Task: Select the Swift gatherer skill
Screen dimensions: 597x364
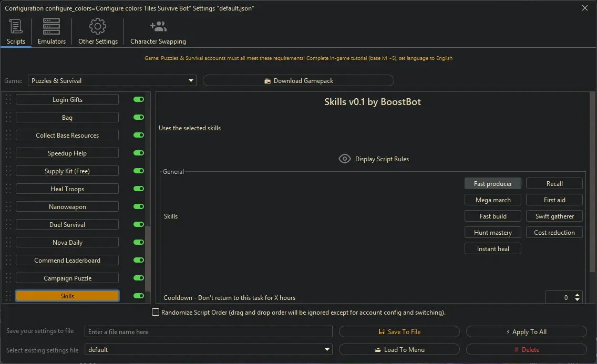Action: click(x=554, y=216)
